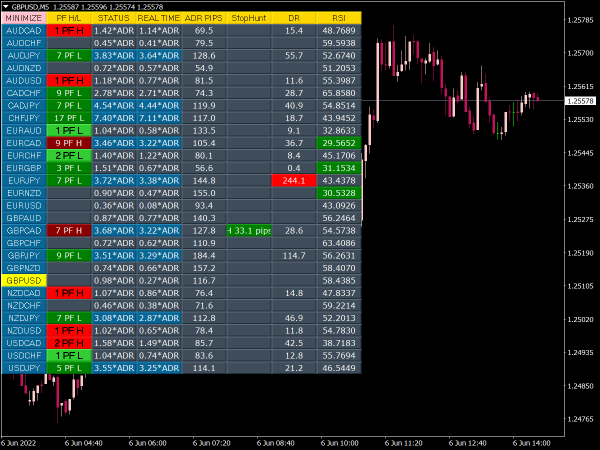Select the NZDUSD symbol button

tap(24, 331)
